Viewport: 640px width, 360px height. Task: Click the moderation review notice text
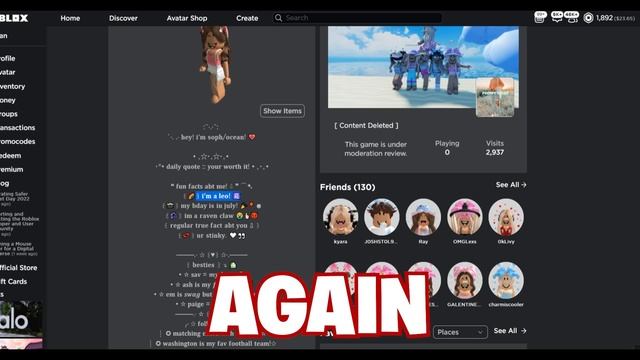pos(376,149)
